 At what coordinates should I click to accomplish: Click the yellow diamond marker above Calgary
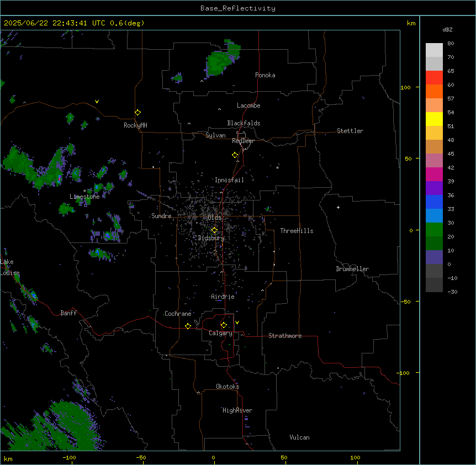point(224,325)
